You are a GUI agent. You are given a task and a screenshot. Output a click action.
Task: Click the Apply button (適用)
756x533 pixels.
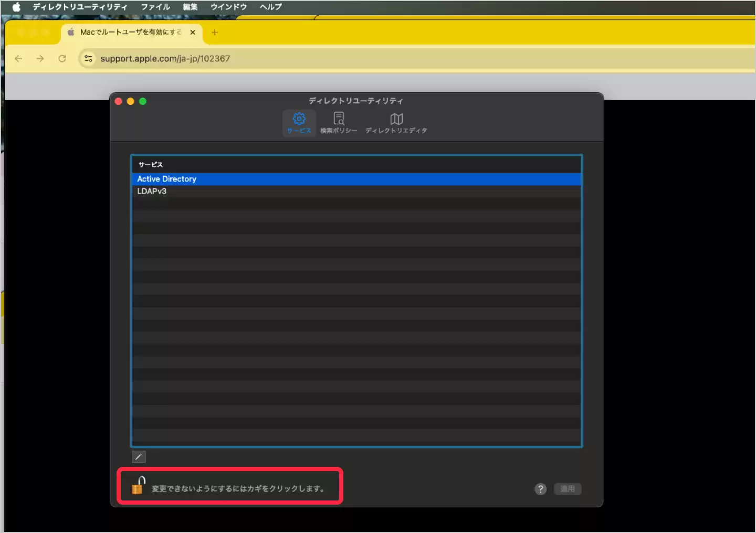pos(568,489)
